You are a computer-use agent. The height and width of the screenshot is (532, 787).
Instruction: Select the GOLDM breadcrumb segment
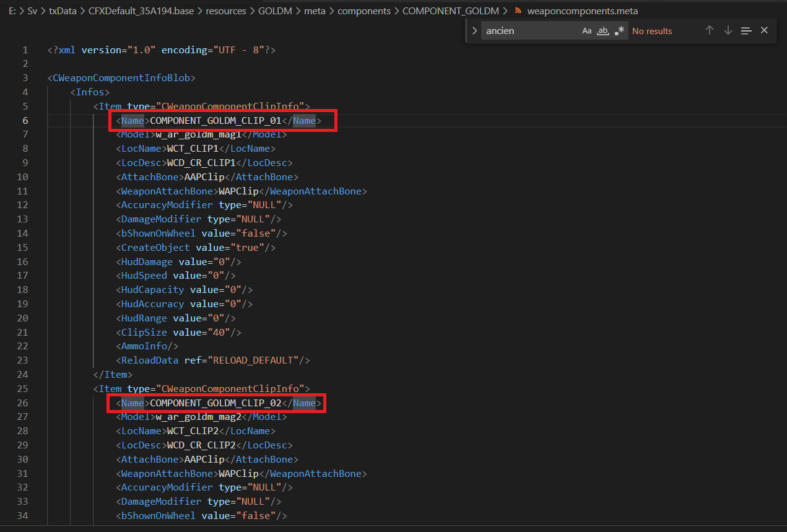(x=276, y=11)
